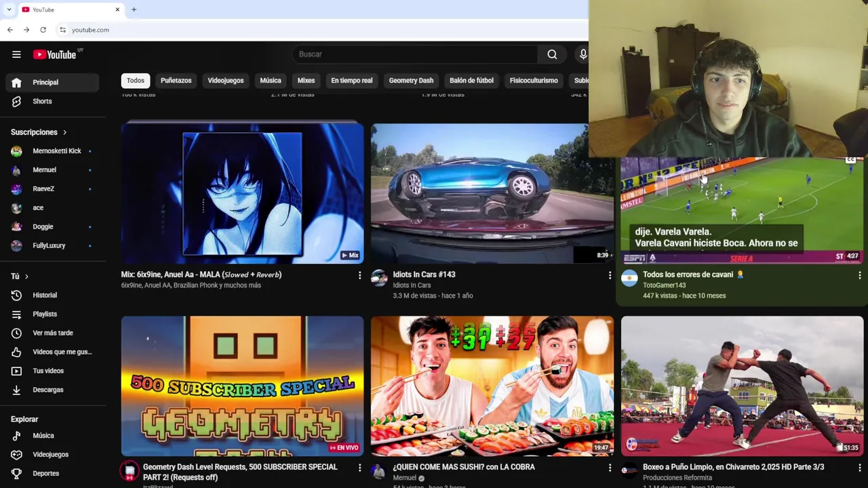
Task: Open Tus videos
Action: pyautogui.click(x=52, y=371)
